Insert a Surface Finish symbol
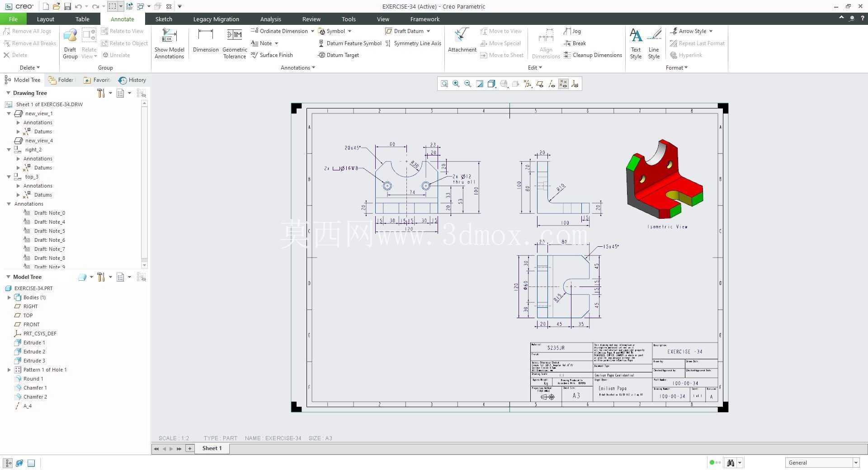Screen dimensions: 868x470 coord(272,55)
